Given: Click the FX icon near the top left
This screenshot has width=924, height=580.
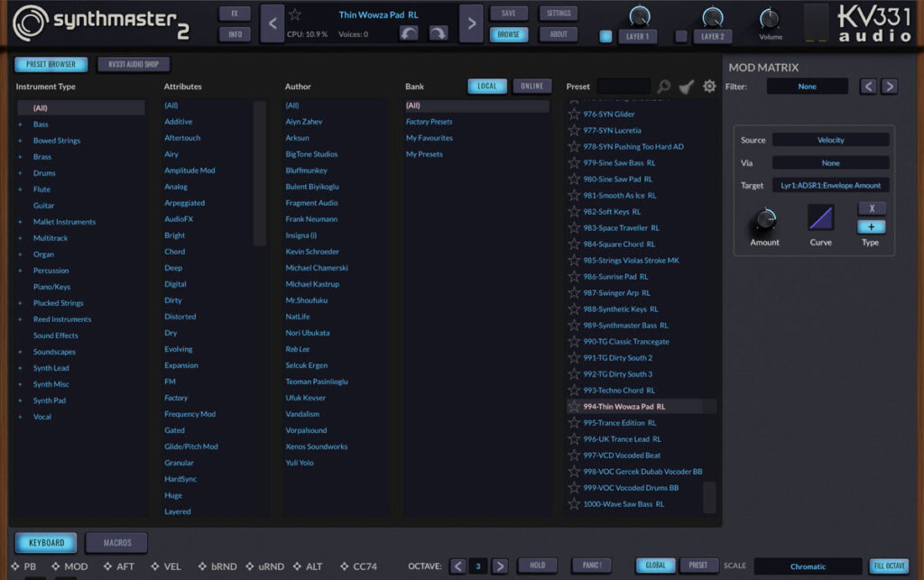Looking at the screenshot, I should click(233, 13).
